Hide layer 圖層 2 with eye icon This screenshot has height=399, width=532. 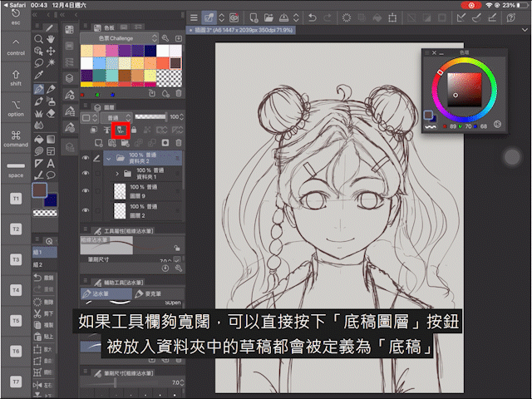(x=86, y=210)
